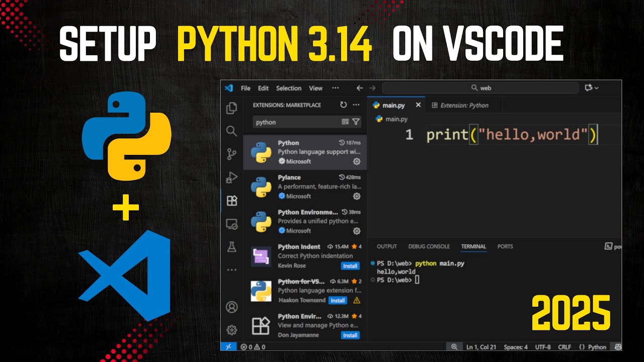Screen dimensions: 644x362
Task: Clear extensions search results
Action: [x=345, y=122]
